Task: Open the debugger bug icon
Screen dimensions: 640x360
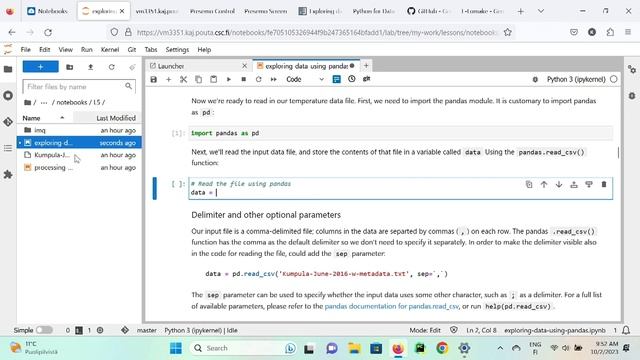Action: [535, 80]
